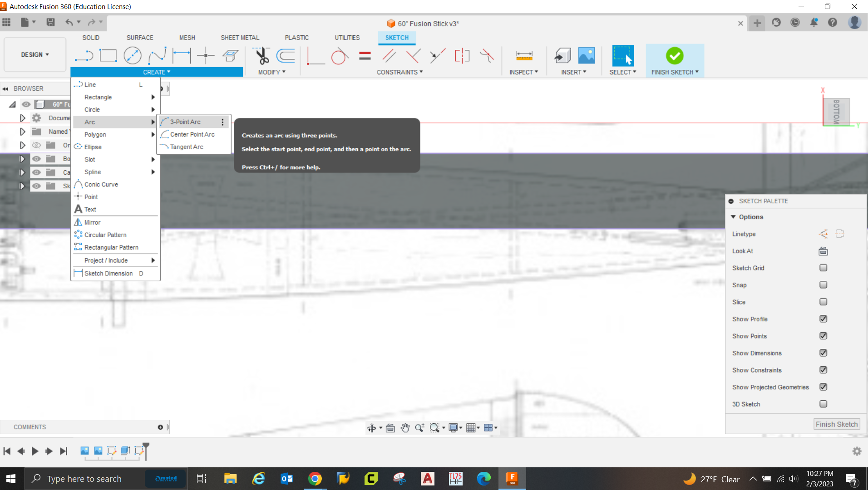Click the Perpendicular constraint icon
The width and height of the screenshot is (868, 490).
click(x=413, y=56)
